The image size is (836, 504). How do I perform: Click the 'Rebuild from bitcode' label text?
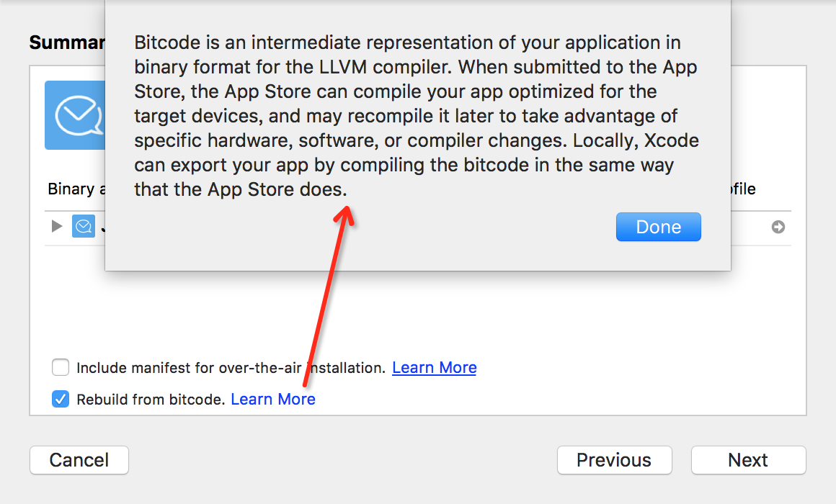click(151, 399)
